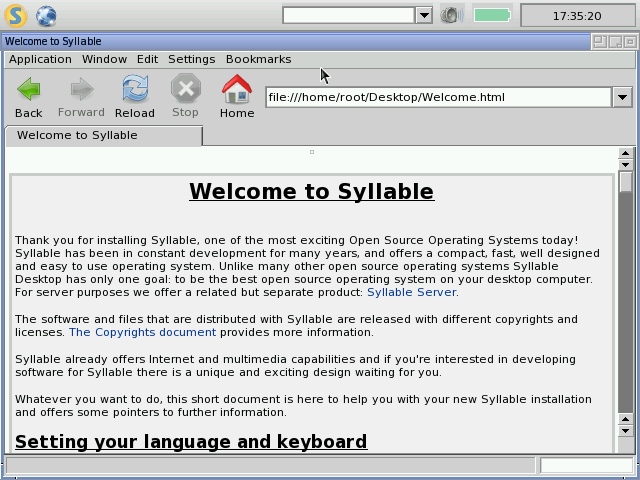The image size is (640, 480).
Task: Open the Syllable S main menu
Action: tap(16, 16)
